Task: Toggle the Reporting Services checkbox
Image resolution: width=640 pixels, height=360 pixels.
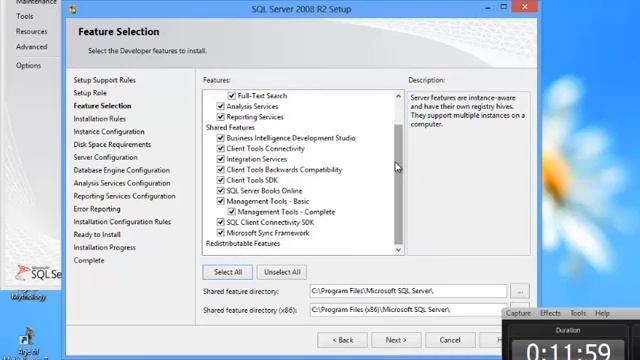Action: (x=220, y=117)
